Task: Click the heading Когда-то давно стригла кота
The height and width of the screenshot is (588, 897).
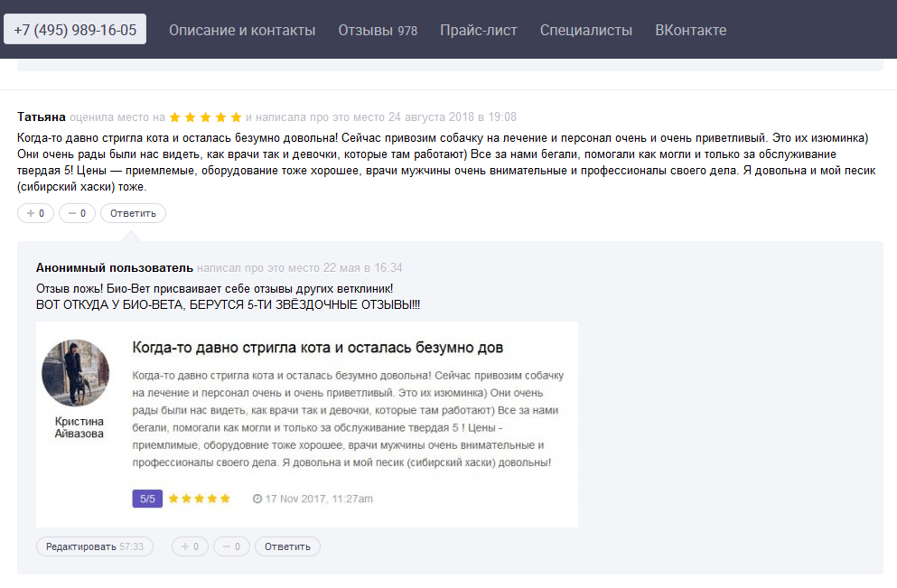Action: 317,348
